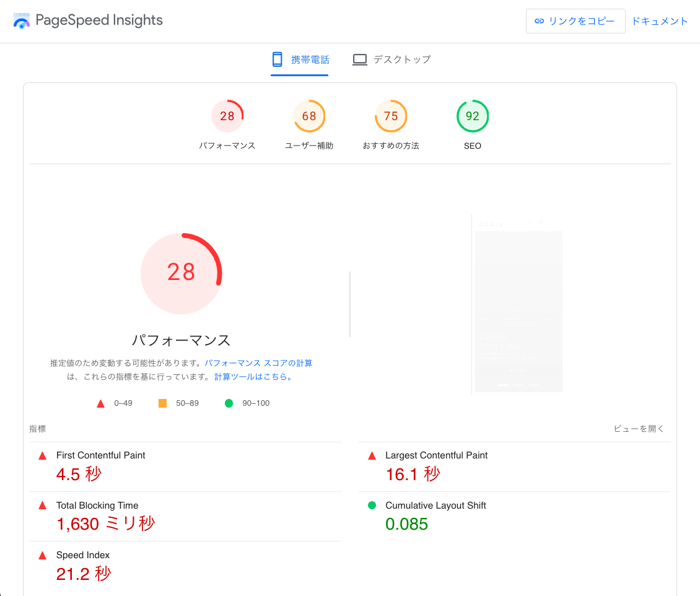Click the orange square legend icon for 50–89
700x596 pixels.
click(162, 403)
